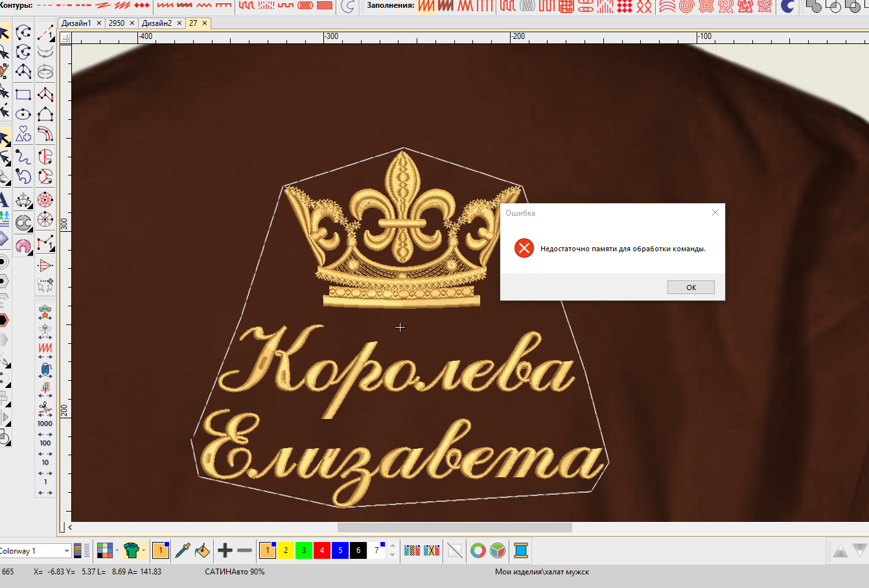Expand the background color grid dropdown
Viewport: 869px width, 588px height.
(117, 551)
